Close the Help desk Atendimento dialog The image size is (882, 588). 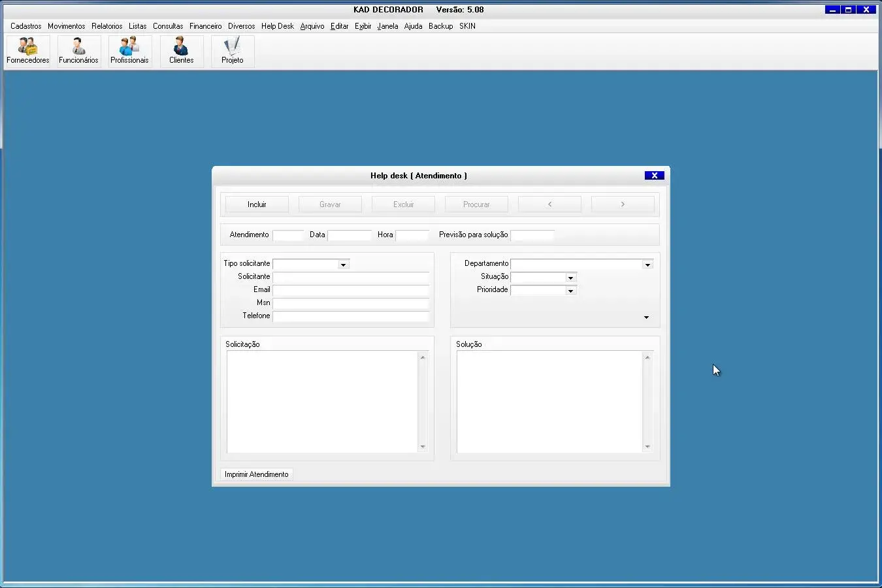[x=654, y=176]
